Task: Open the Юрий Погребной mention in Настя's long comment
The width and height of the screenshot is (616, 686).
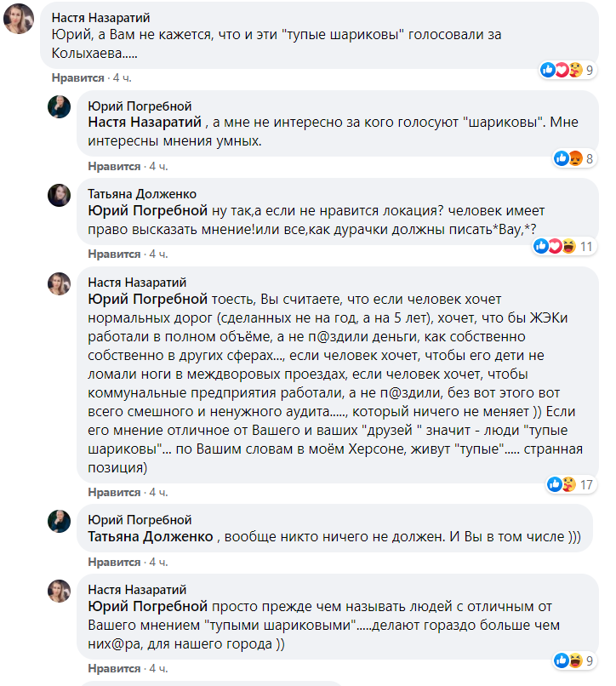Action: click(x=145, y=300)
